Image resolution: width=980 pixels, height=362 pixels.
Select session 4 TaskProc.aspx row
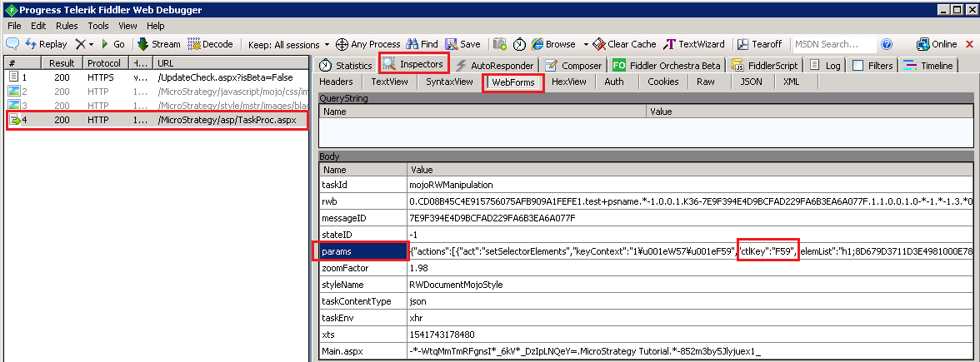pyautogui.click(x=157, y=119)
